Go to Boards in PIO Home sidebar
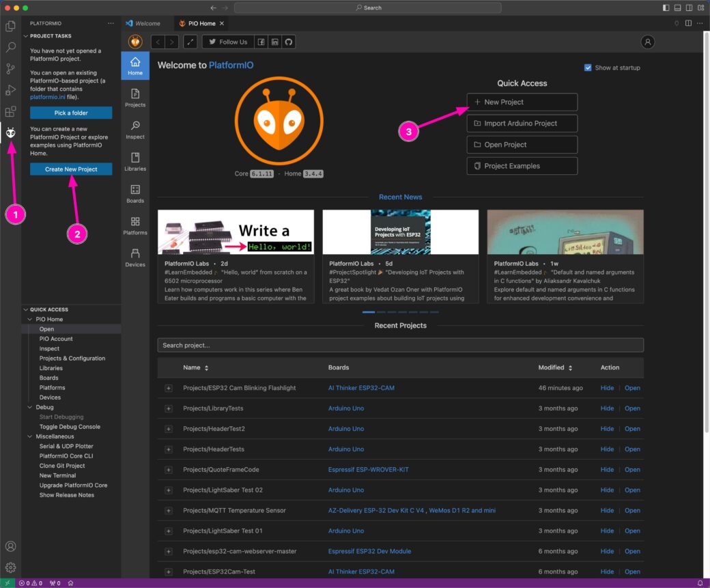 point(135,193)
